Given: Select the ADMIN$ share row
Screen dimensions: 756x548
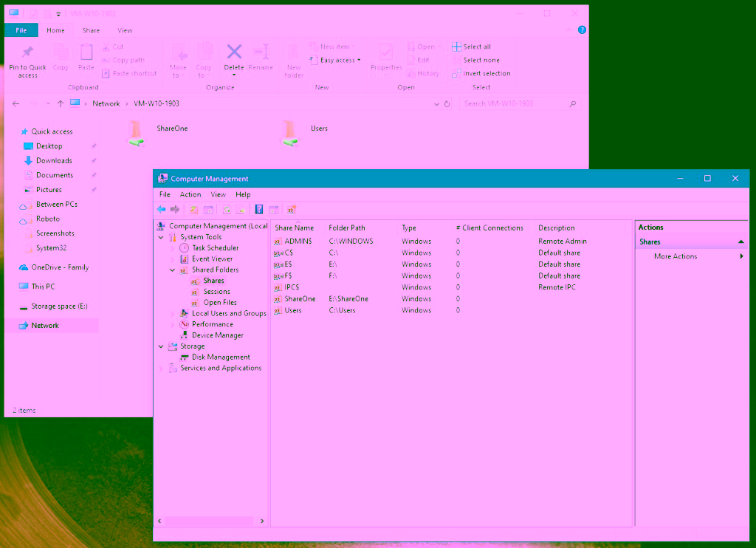Looking at the screenshot, I should (x=298, y=242).
